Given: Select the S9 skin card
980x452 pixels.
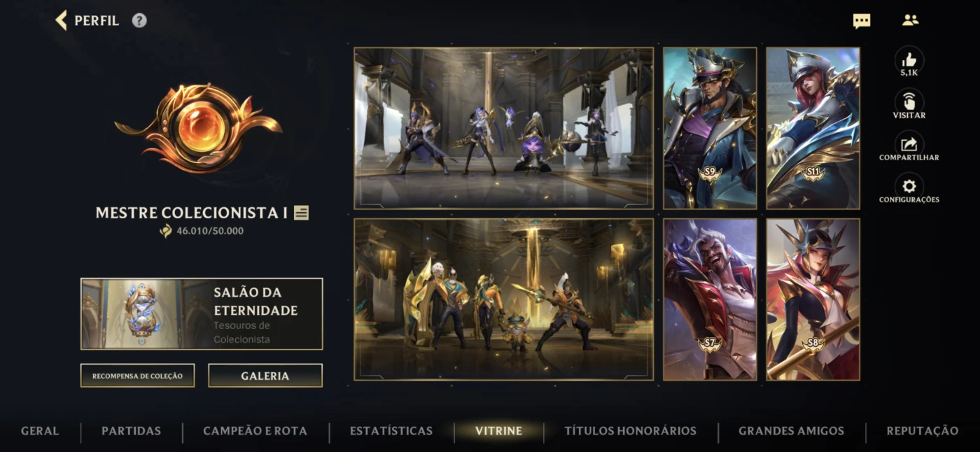Looking at the screenshot, I should 710,128.
